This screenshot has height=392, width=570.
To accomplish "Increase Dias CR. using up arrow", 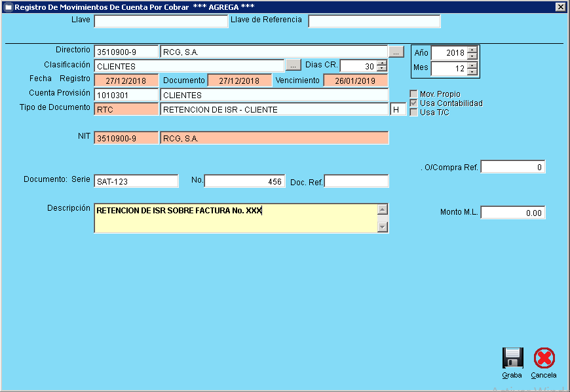I will [x=382, y=63].
